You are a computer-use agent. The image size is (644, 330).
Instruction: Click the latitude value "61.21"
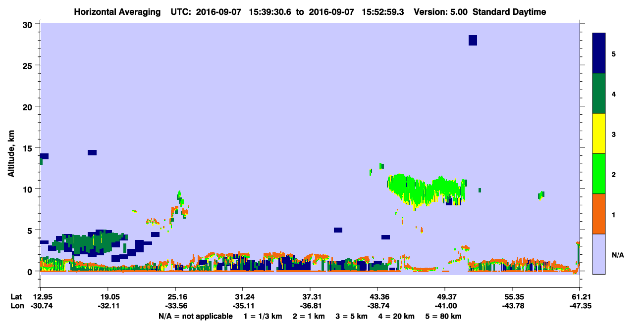pyautogui.click(x=580, y=297)
